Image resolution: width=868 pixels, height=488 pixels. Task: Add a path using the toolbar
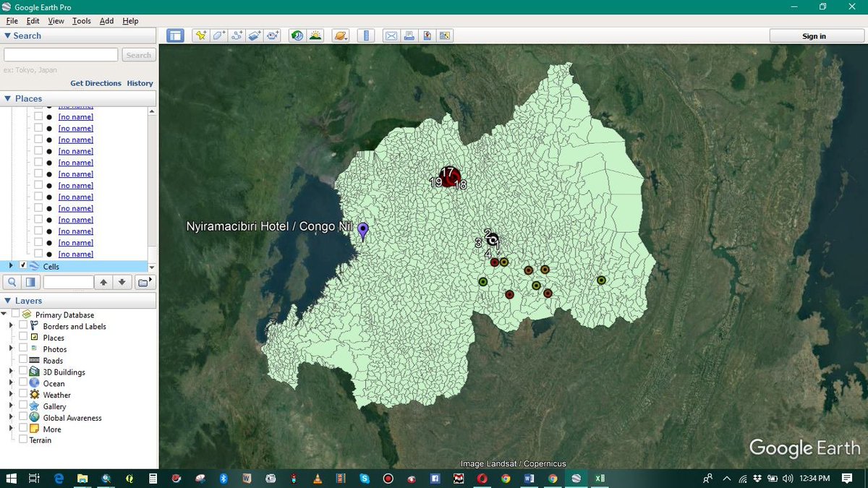[237, 35]
